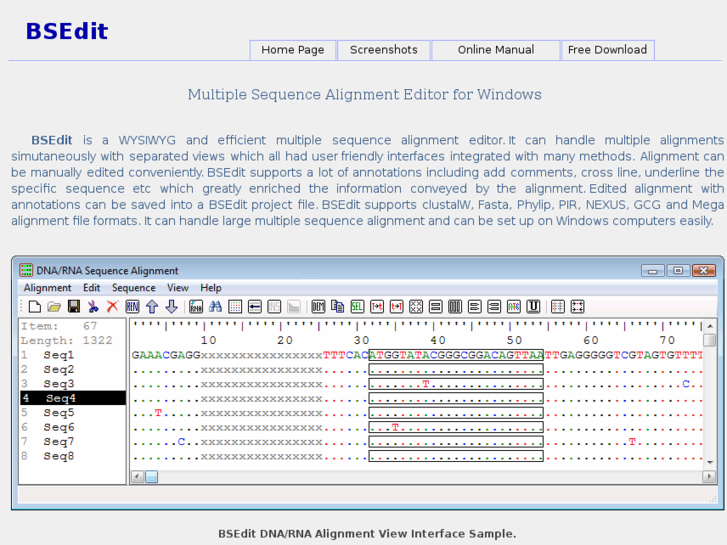The image size is (727, 545).
Task: Open the Screenshots tab
Action: pos(384,50)
